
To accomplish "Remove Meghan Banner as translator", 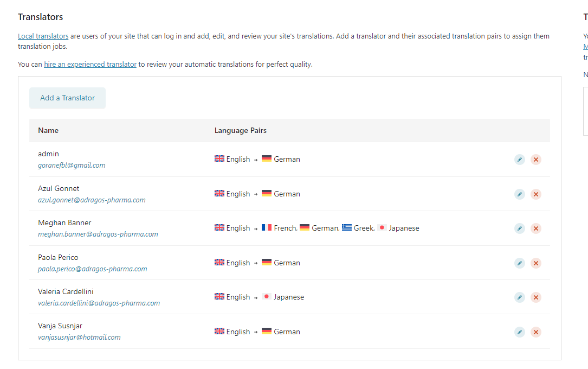I will pos(536,228).
